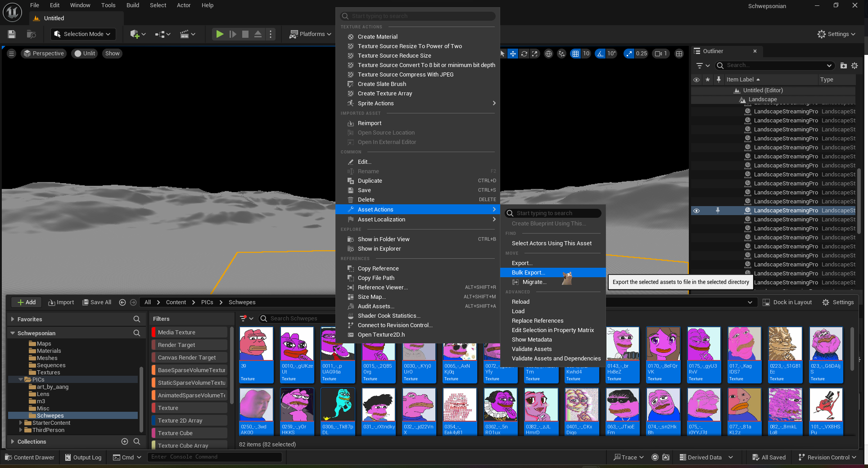868x468 pixels.
Task: Choose Bulk Export from the context menu
Action: pos(529,272)
